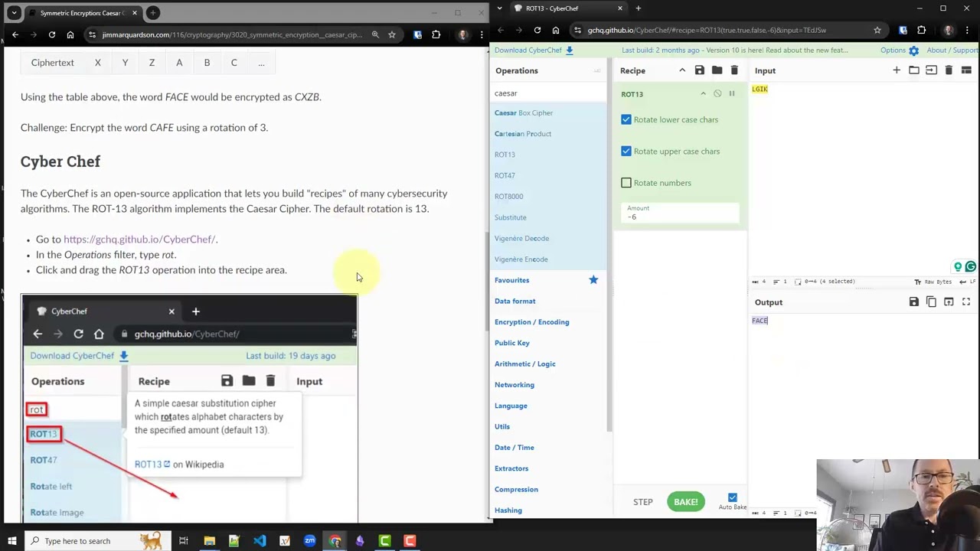Viewport: 980px width, 551px height.
Task: Disable the ROT13 operation
Action: pos(717,94)
